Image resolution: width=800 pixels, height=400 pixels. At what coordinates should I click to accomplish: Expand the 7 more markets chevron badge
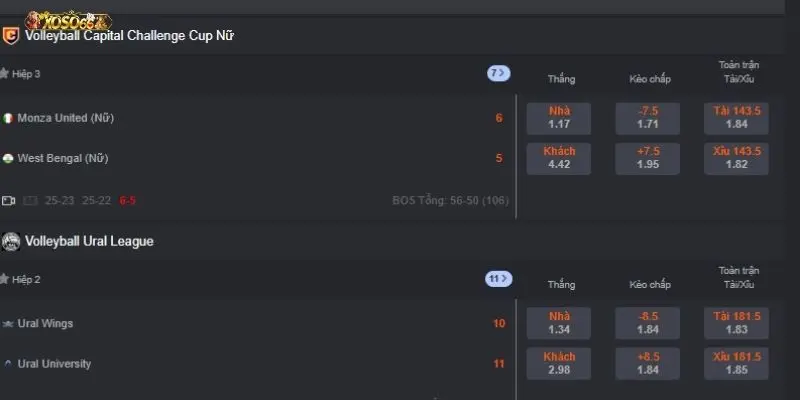coord(498,73)
